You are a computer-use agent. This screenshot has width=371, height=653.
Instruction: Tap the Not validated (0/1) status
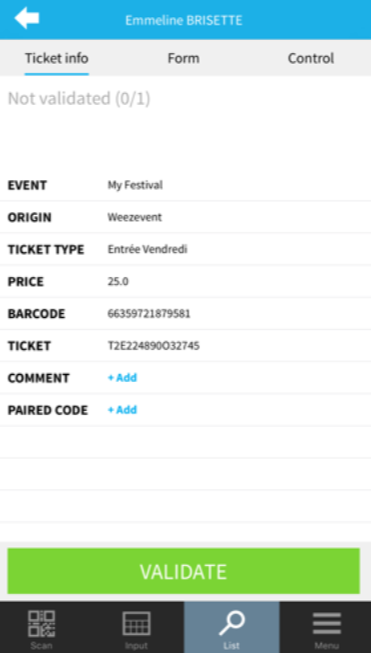[x=79, y=99]
